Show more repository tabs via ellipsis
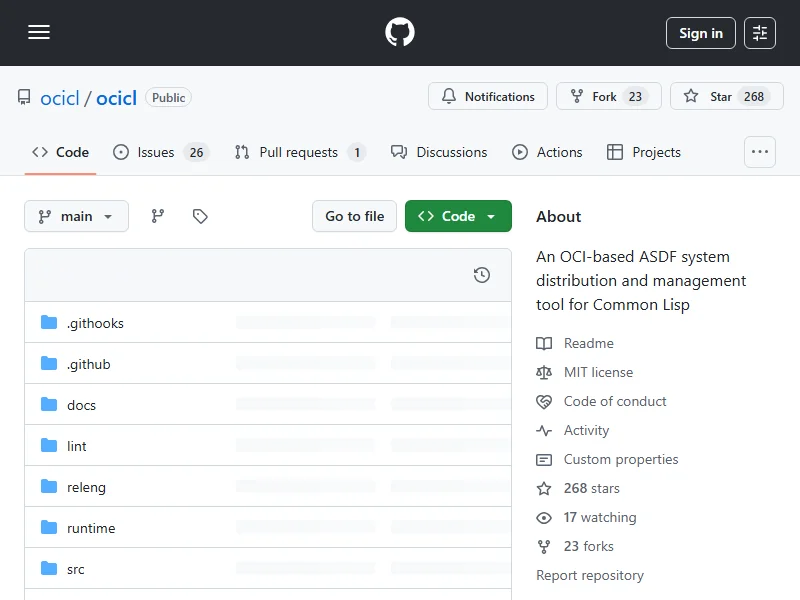 click(760, 152)
